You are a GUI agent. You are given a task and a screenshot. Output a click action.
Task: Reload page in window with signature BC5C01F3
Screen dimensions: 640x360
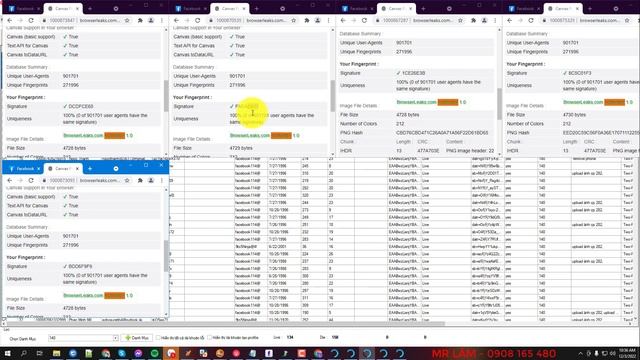pos(531,20)
